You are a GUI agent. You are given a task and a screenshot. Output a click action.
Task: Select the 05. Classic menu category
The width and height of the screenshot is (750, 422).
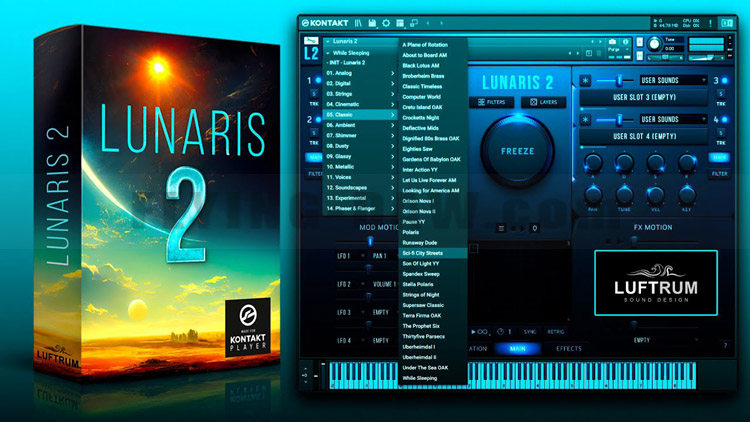tap(360, 115)
